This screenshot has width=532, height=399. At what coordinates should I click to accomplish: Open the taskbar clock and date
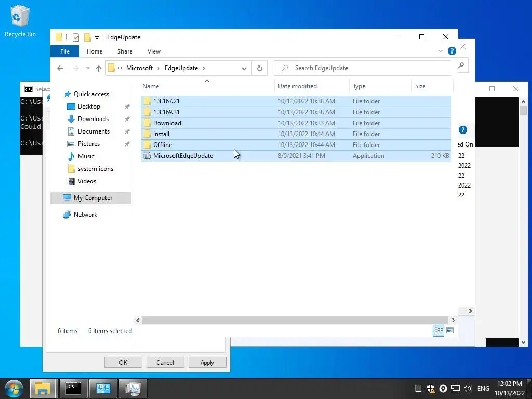click(x=510, y=389)
